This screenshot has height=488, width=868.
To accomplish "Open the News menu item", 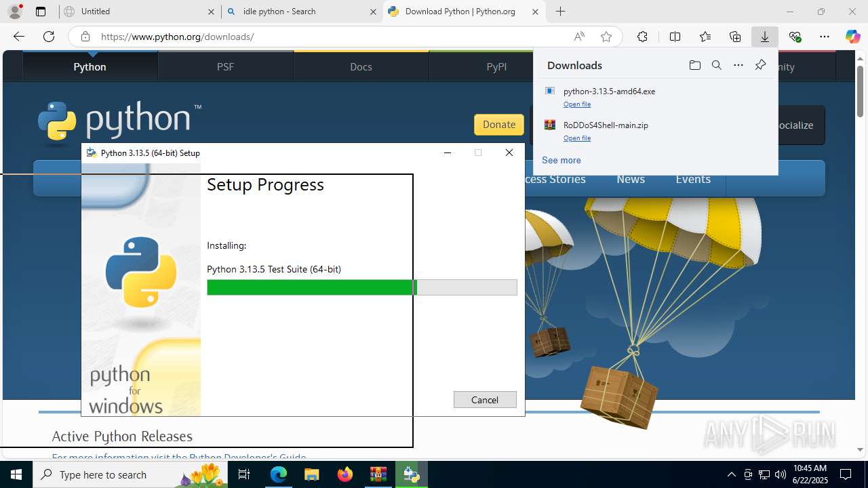I will 630,179.
